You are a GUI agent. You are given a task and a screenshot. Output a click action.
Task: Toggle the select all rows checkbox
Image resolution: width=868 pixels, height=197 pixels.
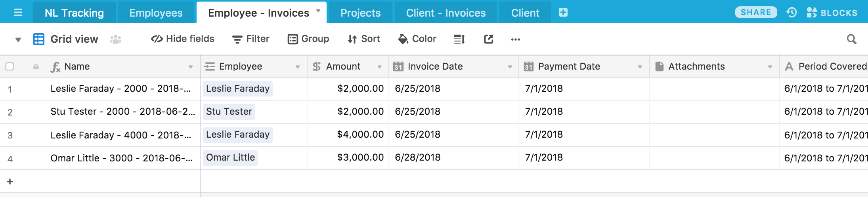[x=10, y=66]
